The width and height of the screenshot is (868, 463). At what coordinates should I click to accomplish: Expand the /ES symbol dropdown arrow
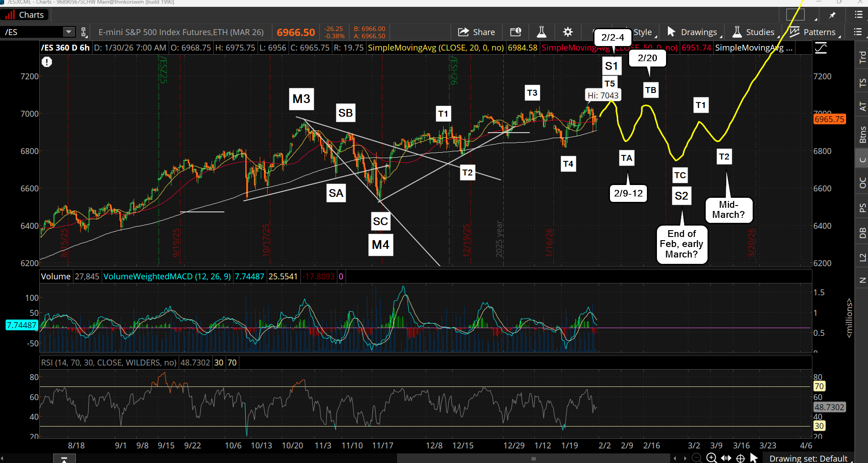coord(68,32)
